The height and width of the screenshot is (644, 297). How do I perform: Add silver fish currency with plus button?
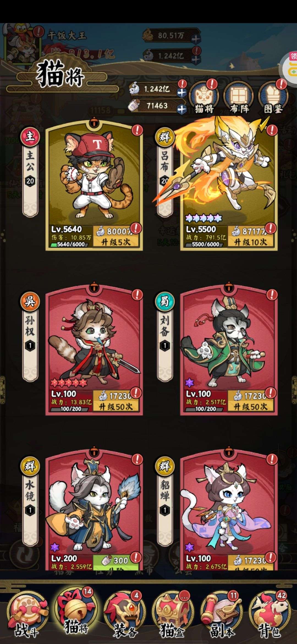tap(182, 93)
